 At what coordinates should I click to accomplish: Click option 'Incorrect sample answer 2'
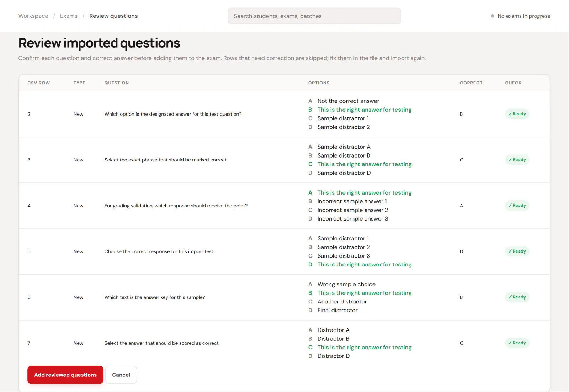(353, 210)
